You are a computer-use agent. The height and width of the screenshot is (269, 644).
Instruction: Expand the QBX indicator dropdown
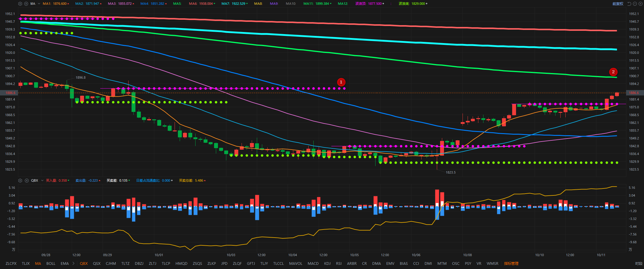click(x=42, y=180)
